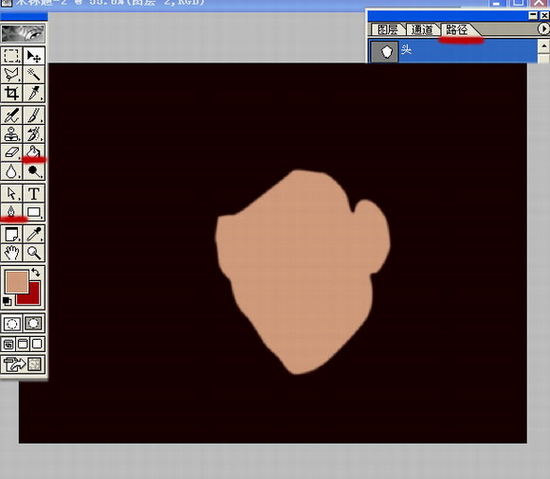Enable full screen mode with menu bar
Image resolution: width=550 pixels, height=479 pixels.
(x=23, y=344)
